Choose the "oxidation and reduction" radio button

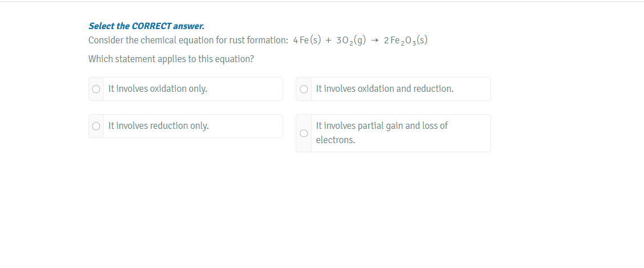pos(304,89)
